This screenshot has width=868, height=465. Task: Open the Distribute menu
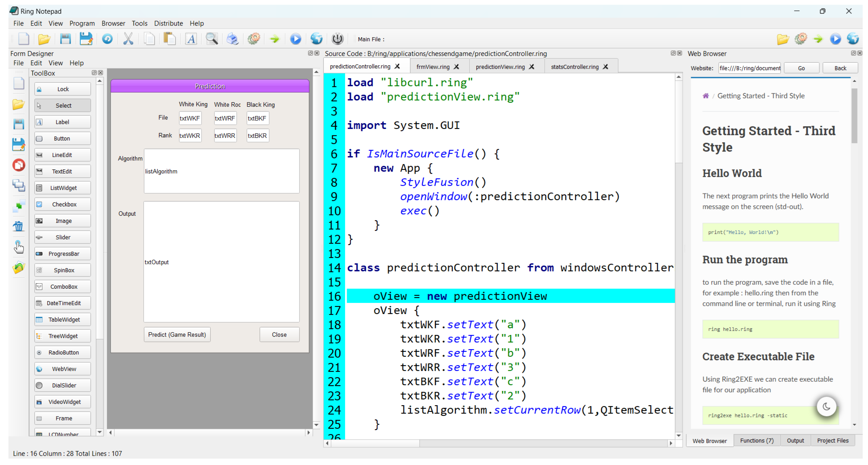(x=168, y=23)
